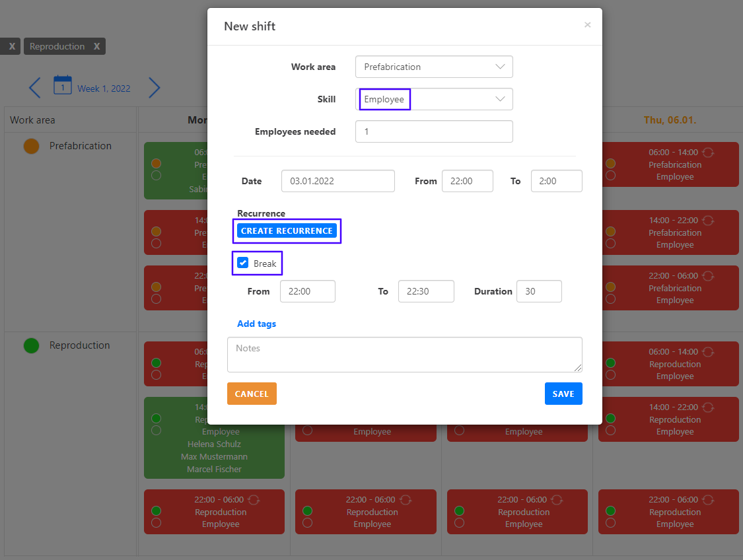
Task: Click inside the Notes text area
Action: (x=405, y=355)
